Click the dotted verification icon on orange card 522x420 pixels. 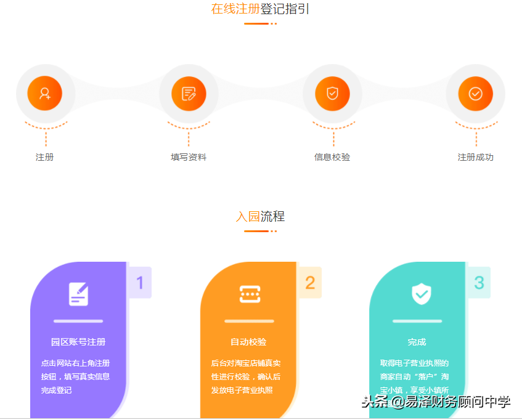(x=250, y=294)
